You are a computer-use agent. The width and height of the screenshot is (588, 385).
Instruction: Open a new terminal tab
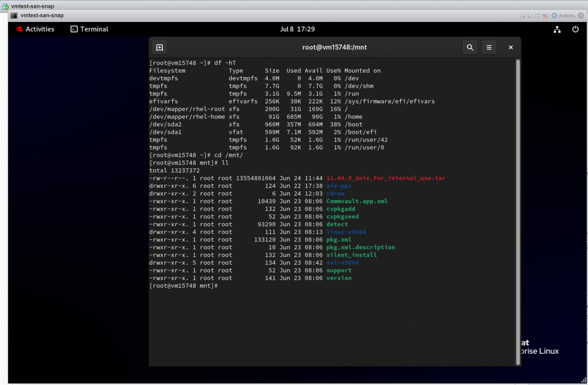159,47
